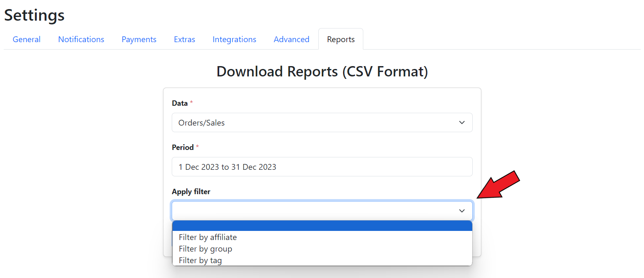Select the Filter by group option
The image size is (644, 278).
(205, 249)
